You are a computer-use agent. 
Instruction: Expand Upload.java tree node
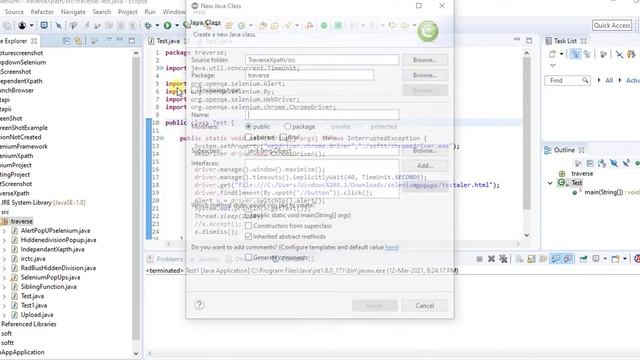4,315
